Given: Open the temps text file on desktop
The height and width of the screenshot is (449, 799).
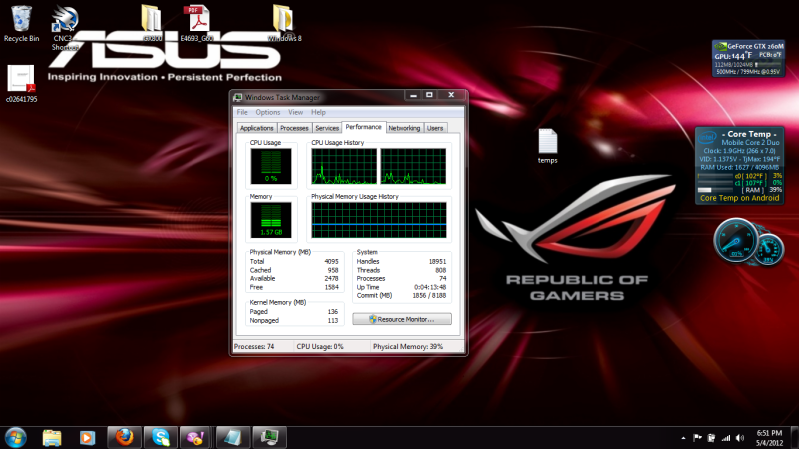Looking at the screenshot, I should click(548, 146).
